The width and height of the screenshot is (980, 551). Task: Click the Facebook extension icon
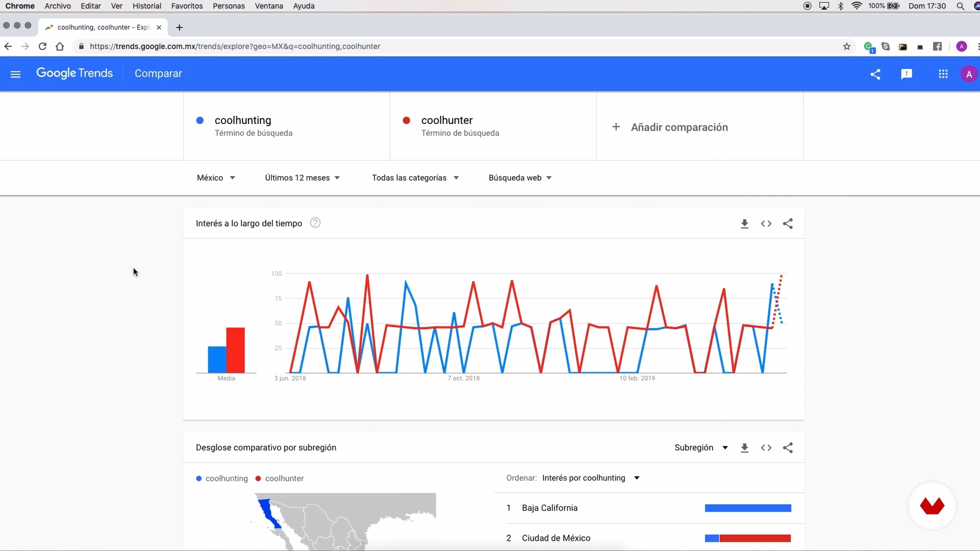937,46
